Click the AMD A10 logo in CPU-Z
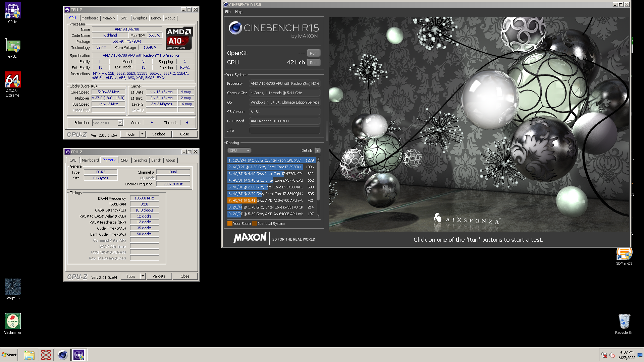644x362 pixels. 179,38
